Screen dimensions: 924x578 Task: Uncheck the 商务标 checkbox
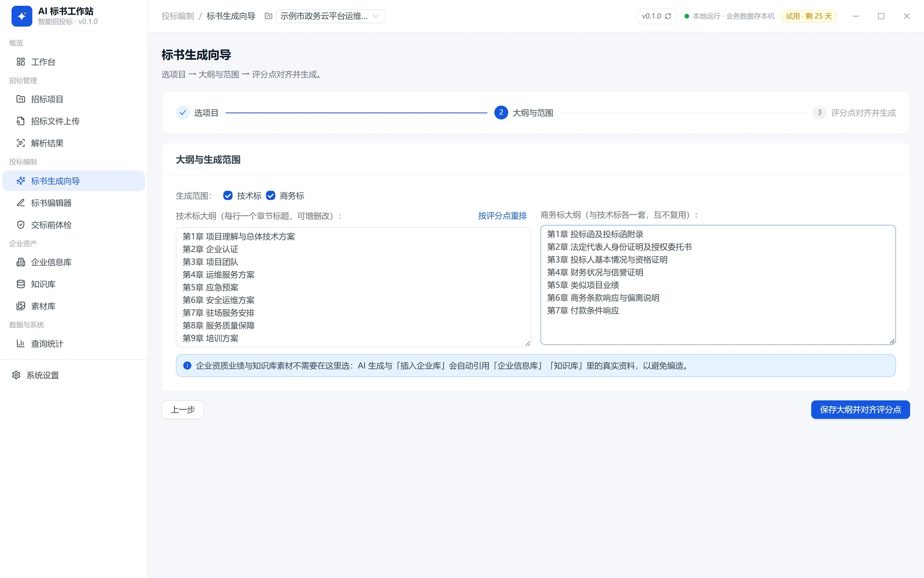[271, 196]
